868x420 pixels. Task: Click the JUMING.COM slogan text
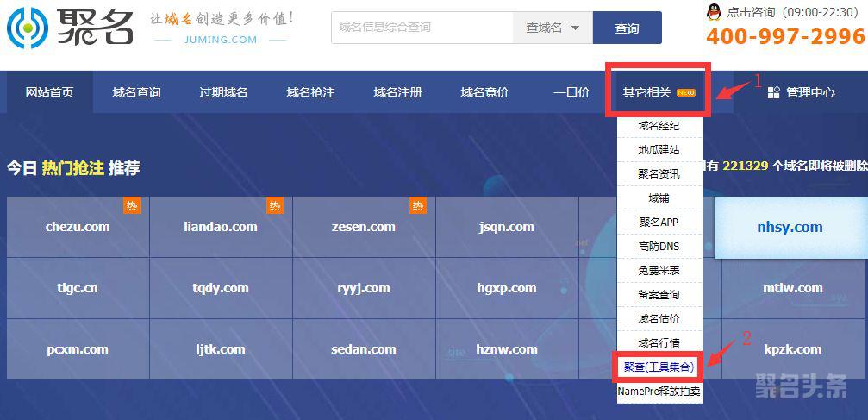click(221, 40)
